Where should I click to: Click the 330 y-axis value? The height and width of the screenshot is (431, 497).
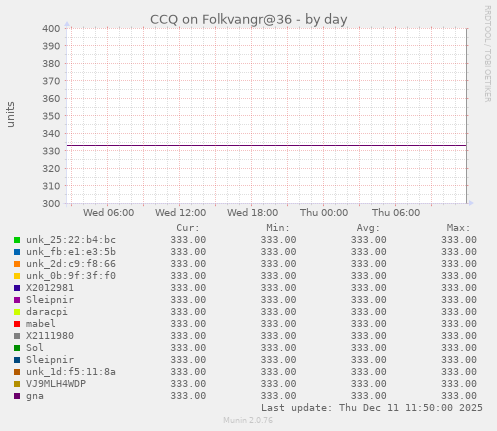[51, 151]
